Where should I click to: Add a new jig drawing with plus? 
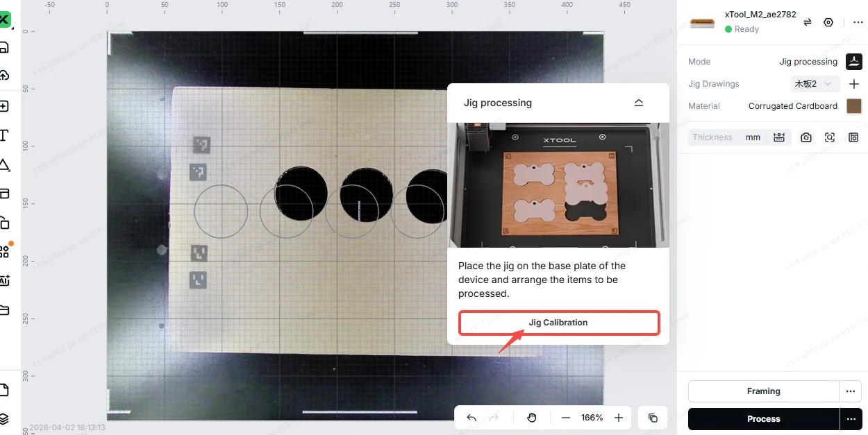click(854, 84)
